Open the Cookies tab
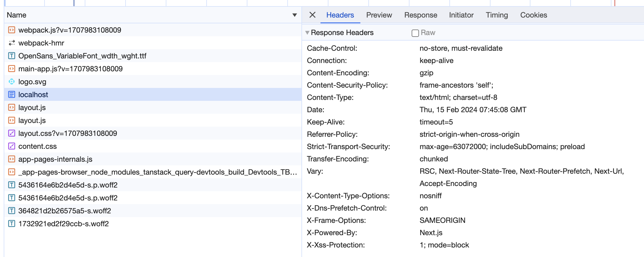 click(533, 15)
